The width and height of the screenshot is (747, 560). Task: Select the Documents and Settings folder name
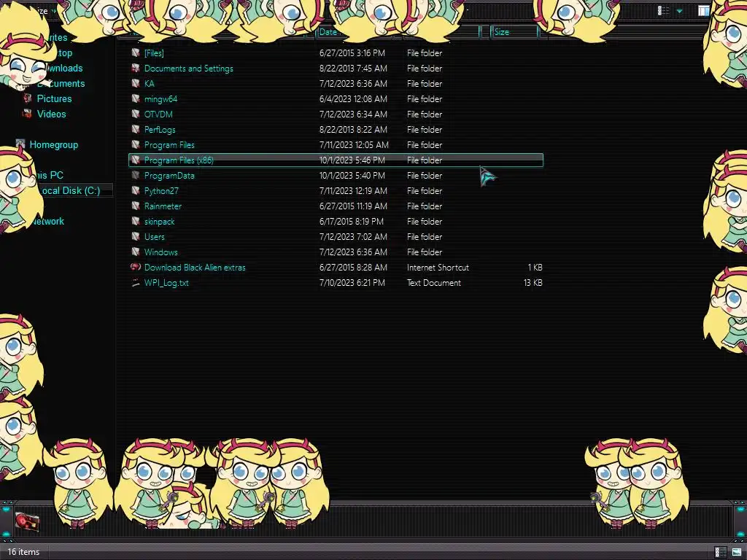tap(189, 68)
